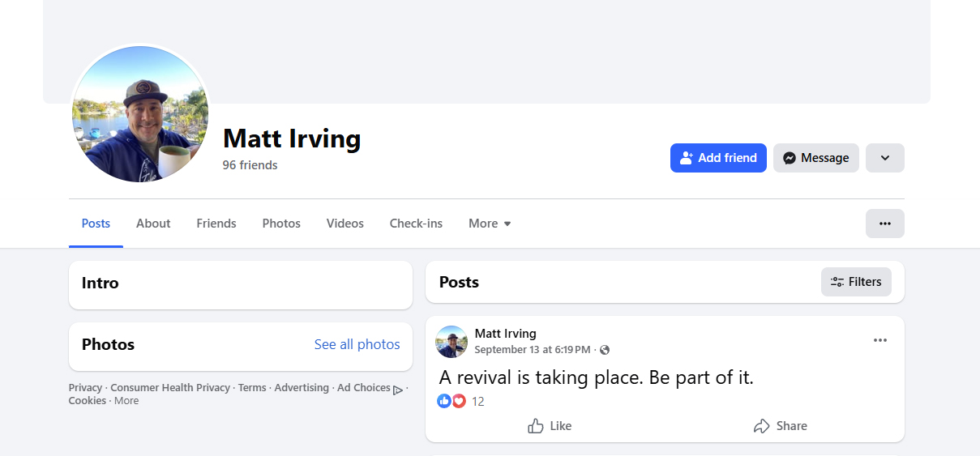Open the Friends tab
The height and width of the screenshot is (456, 980).
(x=216, y=224)
